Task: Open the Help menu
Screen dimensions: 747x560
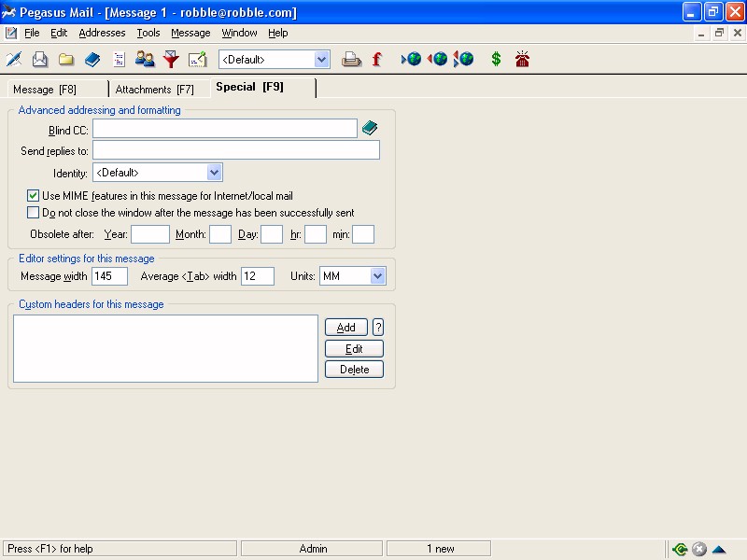Action: click(x=277, y=33)
